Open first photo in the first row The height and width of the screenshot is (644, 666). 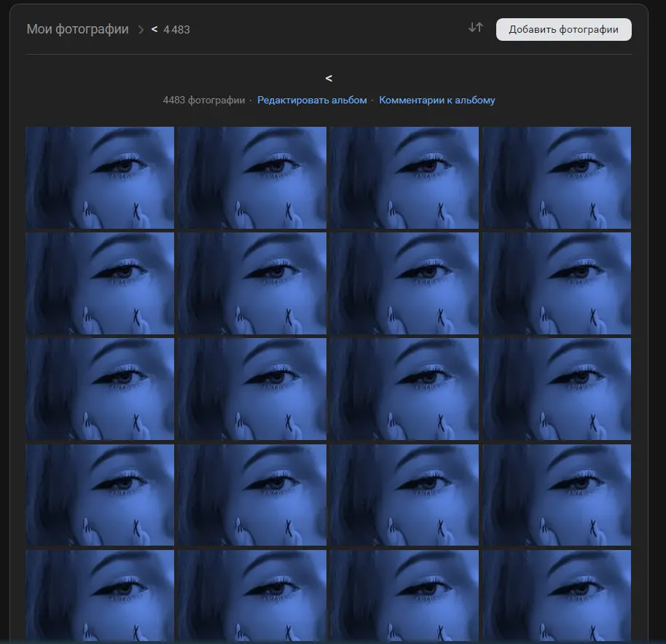click(x=100, y=178)
